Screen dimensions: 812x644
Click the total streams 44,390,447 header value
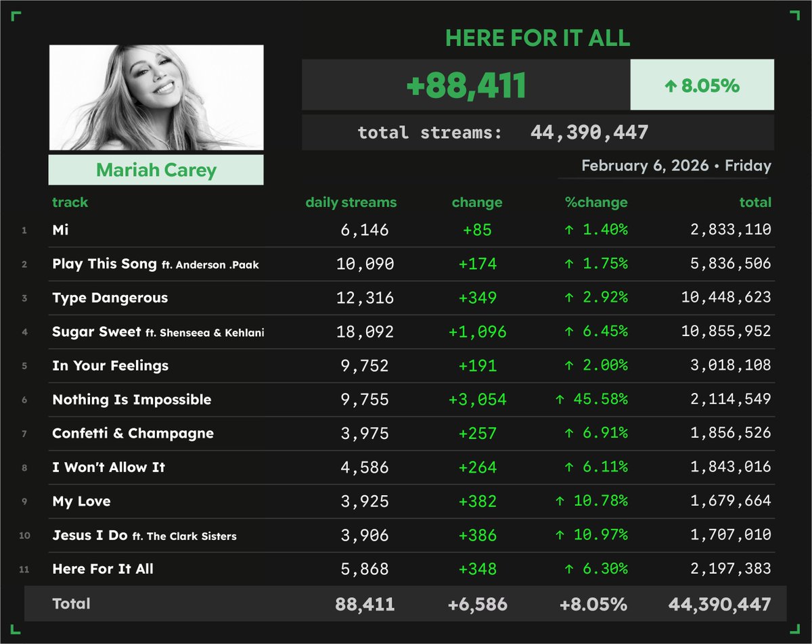(x=589, y=132)
